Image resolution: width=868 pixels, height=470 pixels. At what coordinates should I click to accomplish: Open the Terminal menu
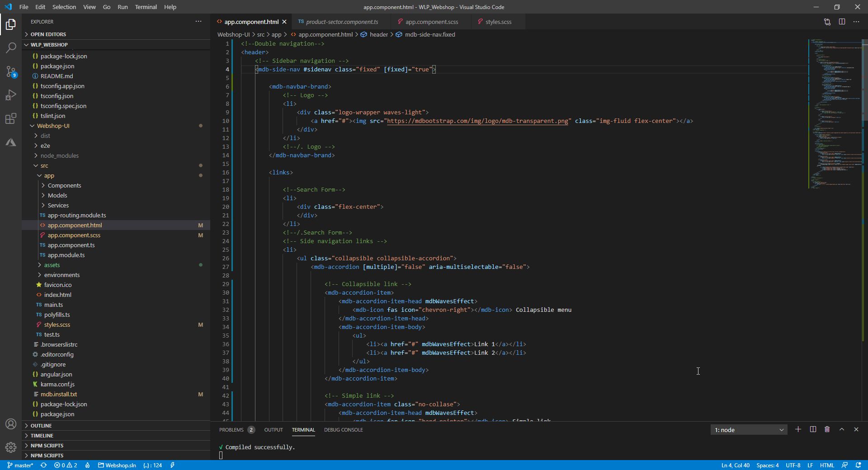click(x=146, y=7)
